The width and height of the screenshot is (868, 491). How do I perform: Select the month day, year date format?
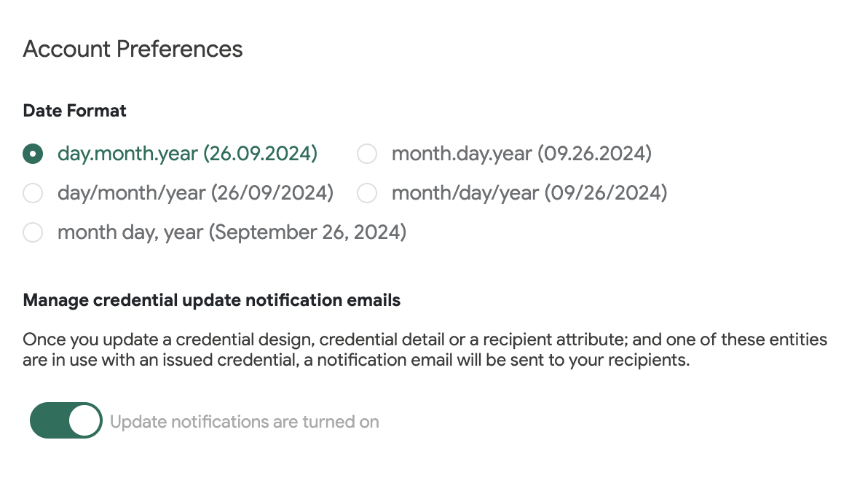pyautogui.click(x=33, y=232)
